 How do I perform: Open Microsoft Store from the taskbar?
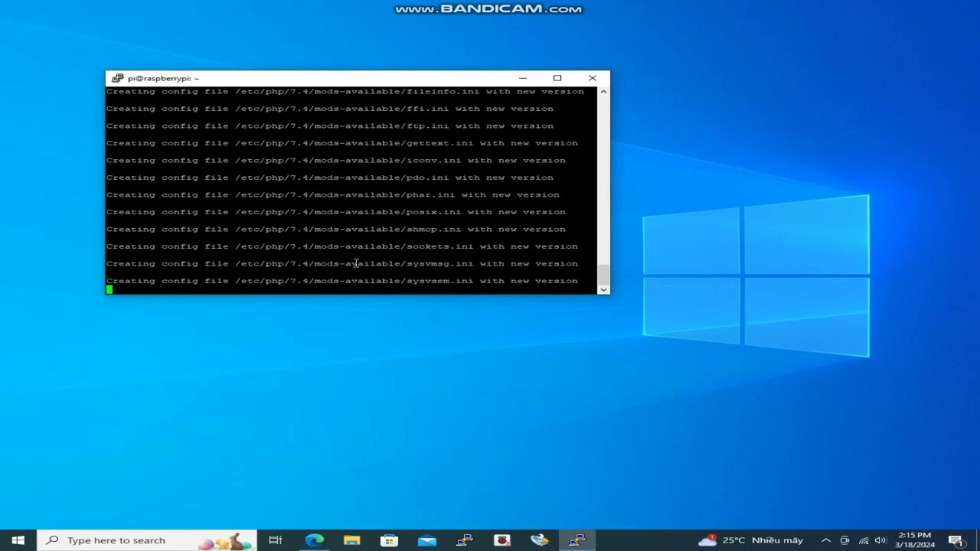(389, 540)
